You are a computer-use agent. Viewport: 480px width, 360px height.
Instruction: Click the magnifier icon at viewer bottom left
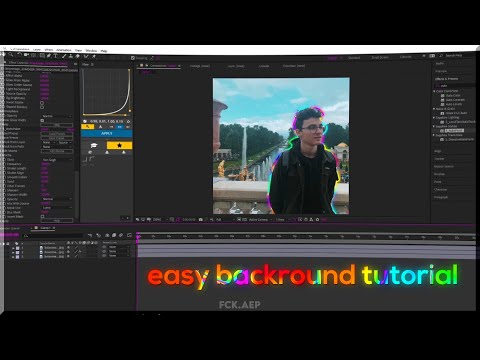click(137, 219)
